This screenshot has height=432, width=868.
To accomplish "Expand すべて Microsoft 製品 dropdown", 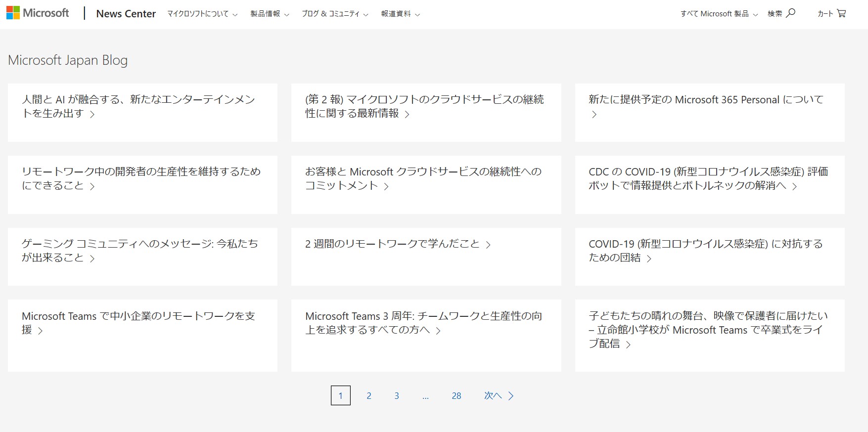I will [719, 14].
